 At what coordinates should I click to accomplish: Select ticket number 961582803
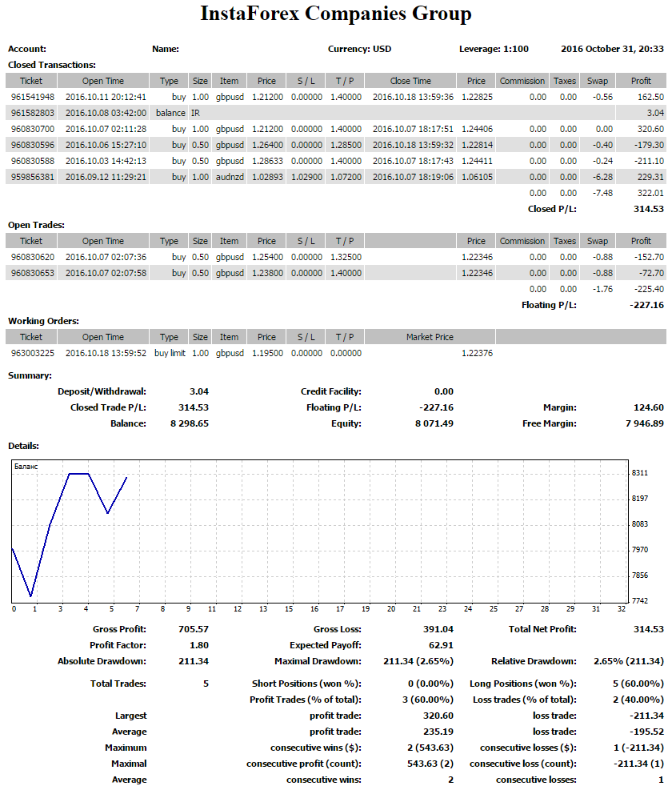(x=32, y=113)
